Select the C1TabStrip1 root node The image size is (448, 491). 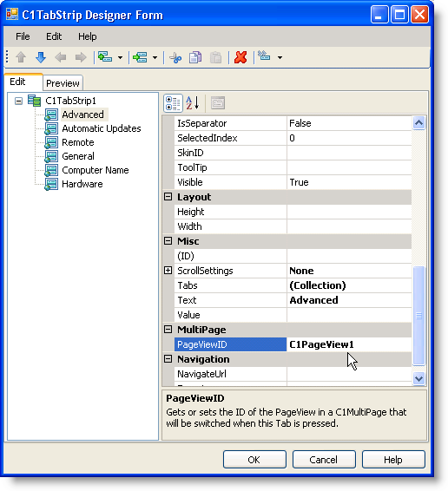tap(71, 101)
